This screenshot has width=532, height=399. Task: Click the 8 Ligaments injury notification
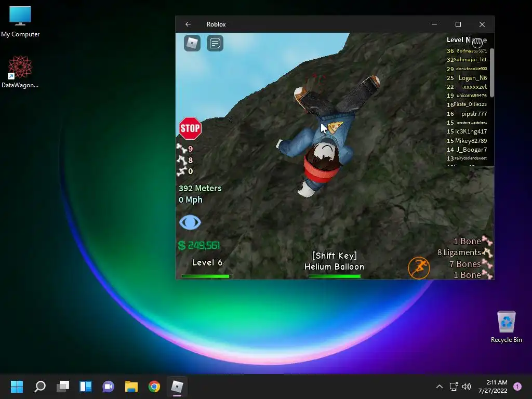pos(464,252)
